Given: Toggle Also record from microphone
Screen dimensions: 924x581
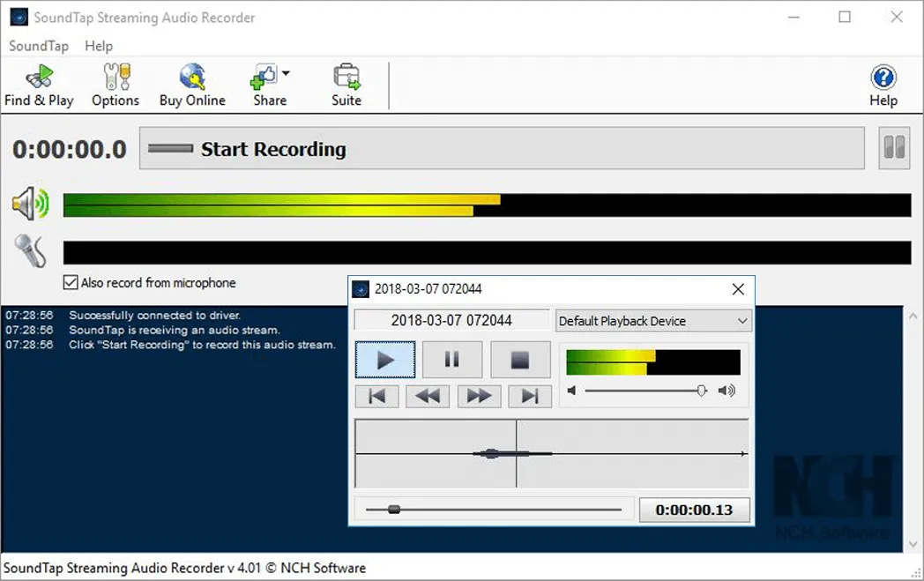Looking at the screenshot, I should [70, 282].
